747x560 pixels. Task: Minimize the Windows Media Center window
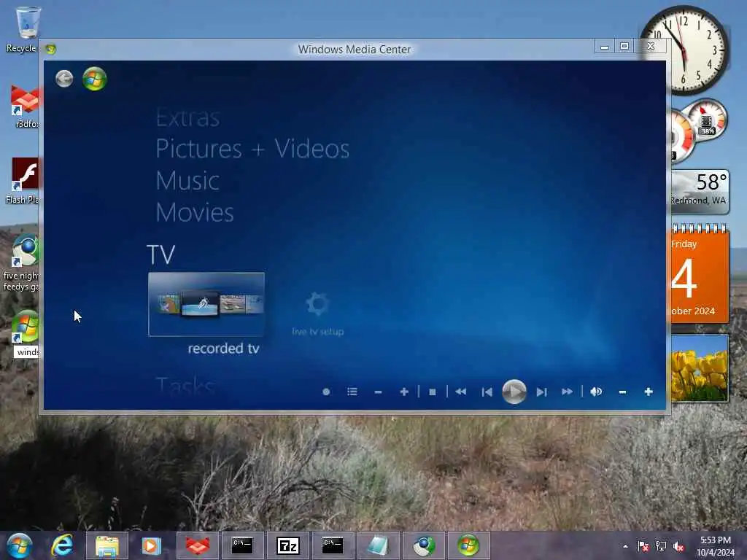pos(605,46)
